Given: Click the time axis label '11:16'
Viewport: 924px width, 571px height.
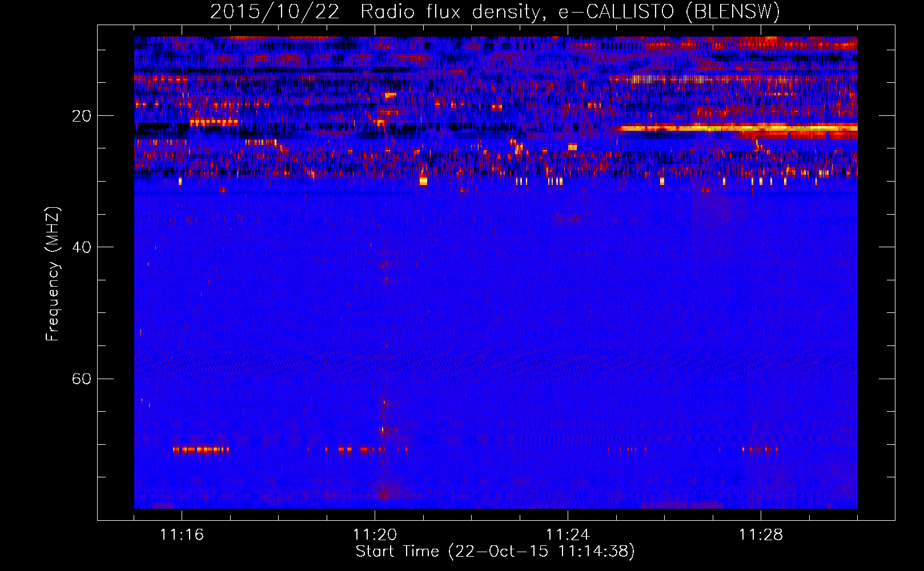Looking at the screenshot, I should [x=182, y=534].
